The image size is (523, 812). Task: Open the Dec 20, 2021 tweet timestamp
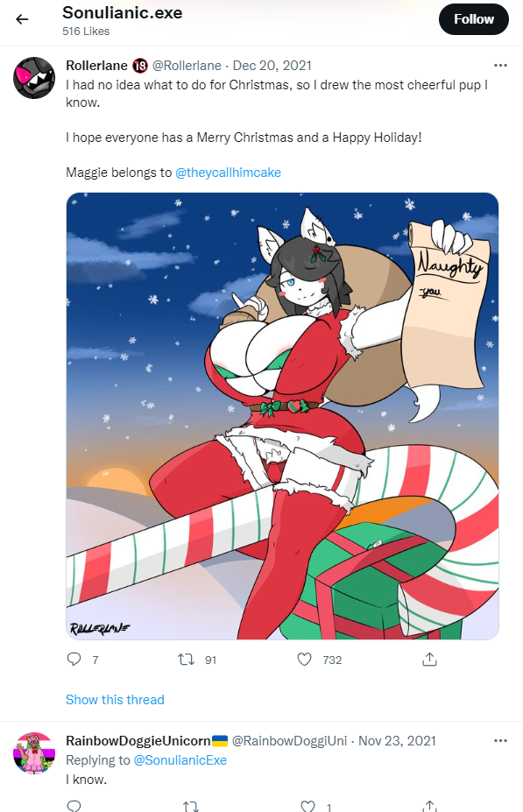point(272,66)
